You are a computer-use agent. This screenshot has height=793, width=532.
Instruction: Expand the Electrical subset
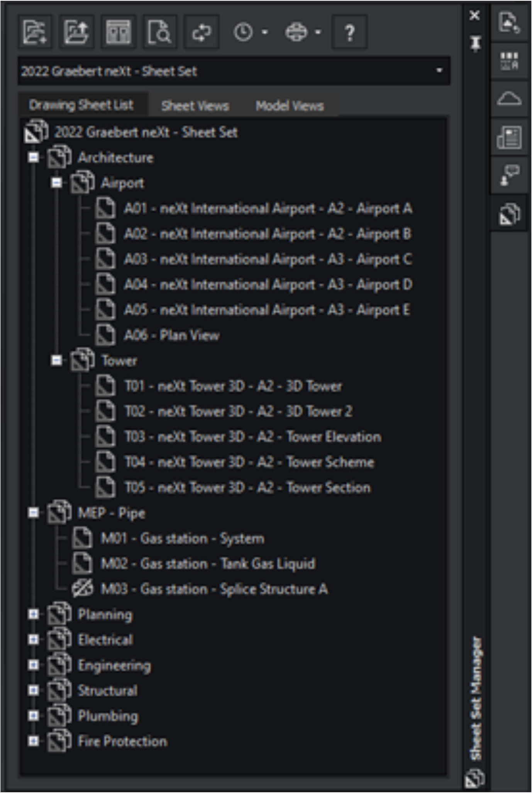[34, 640]
